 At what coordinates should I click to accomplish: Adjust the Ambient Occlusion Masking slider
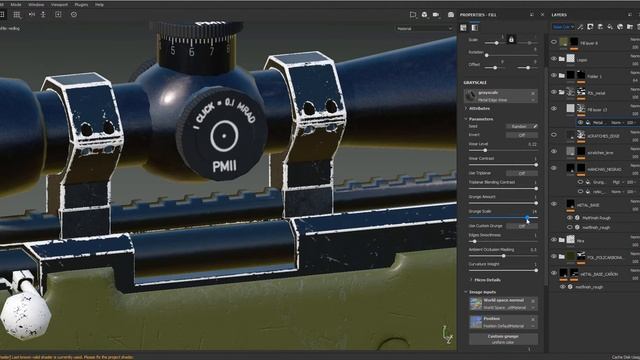click(503, 256)
